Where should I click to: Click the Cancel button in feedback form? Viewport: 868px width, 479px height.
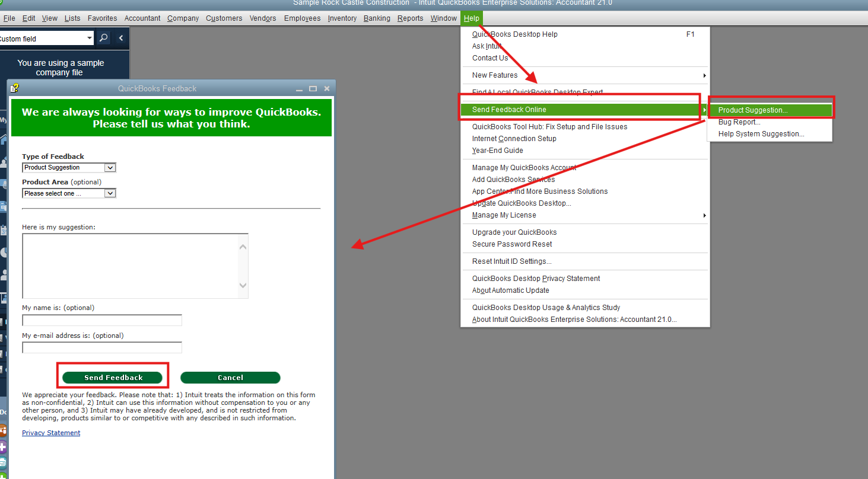pyautogui.click(x=230, y=378)
